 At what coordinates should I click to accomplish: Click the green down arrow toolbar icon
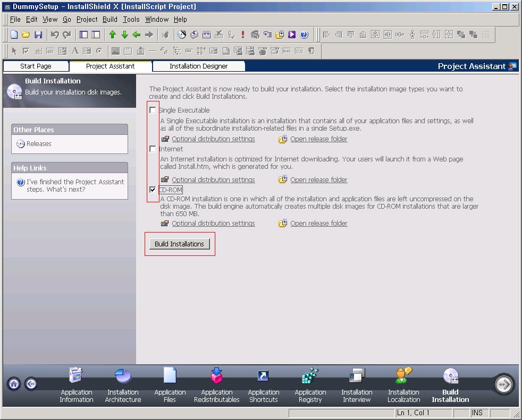(125, 35)
